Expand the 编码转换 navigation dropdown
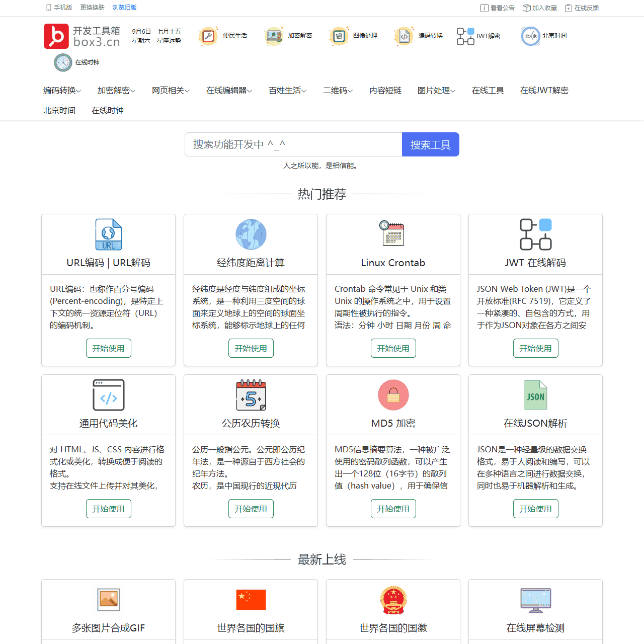The height and width of the screenshot is (644, 644). click(59, 91)
